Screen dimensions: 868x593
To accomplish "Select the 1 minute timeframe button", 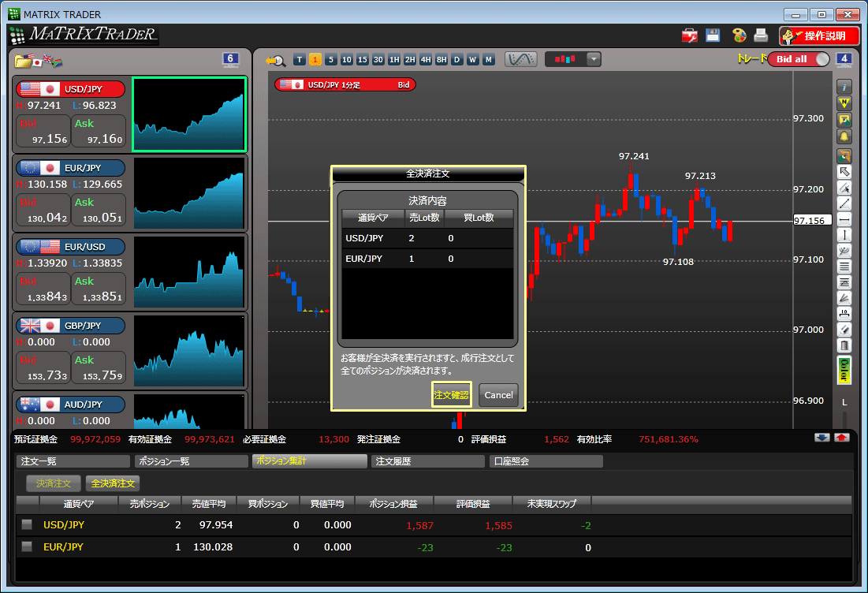I will coord(315,59).
